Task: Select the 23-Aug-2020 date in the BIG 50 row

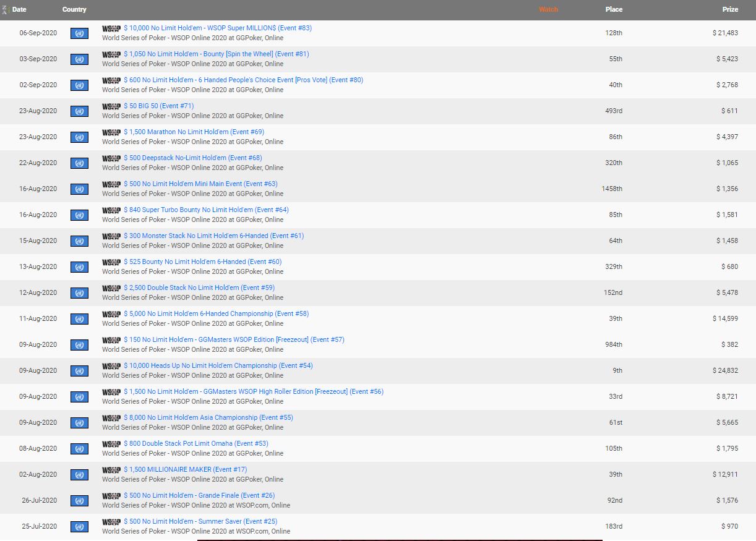Action: (x=38, y=111)
